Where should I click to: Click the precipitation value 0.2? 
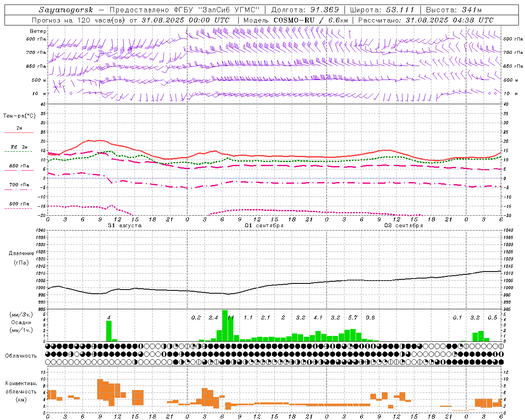(x=196, y=317)
